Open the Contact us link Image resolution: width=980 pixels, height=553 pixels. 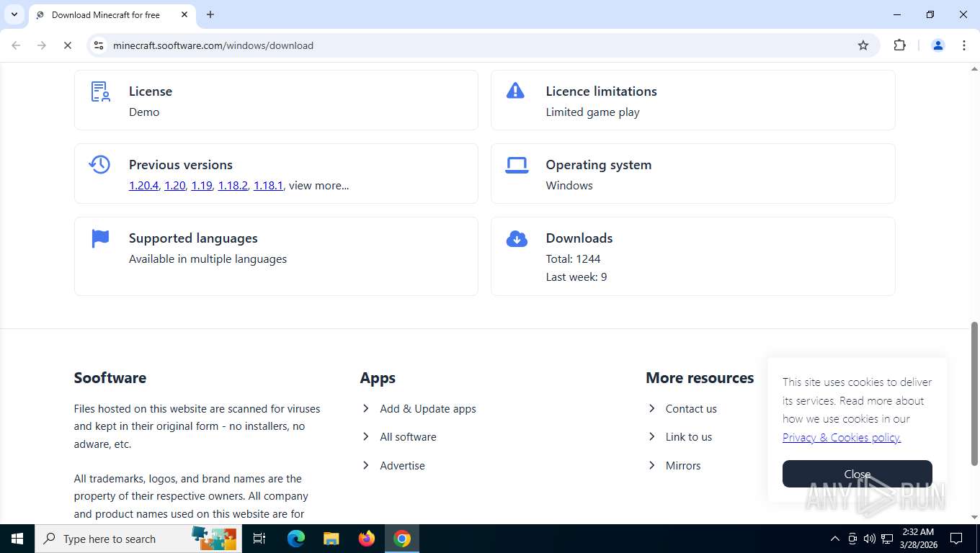click(691, 408)
